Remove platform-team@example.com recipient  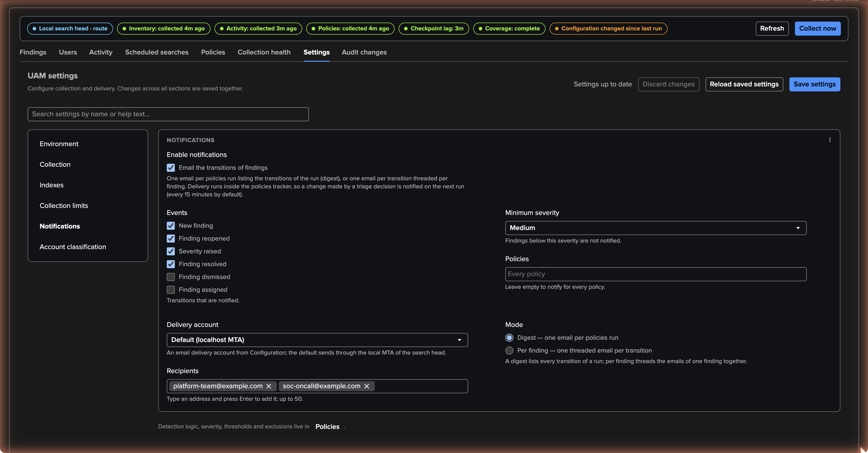tap(268, 386)
